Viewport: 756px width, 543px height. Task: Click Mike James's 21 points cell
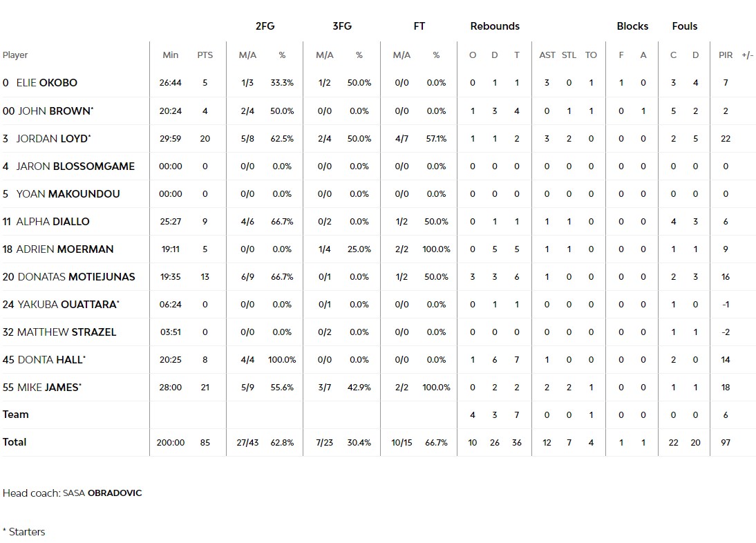pyautogui.click(x=205, y=387)
